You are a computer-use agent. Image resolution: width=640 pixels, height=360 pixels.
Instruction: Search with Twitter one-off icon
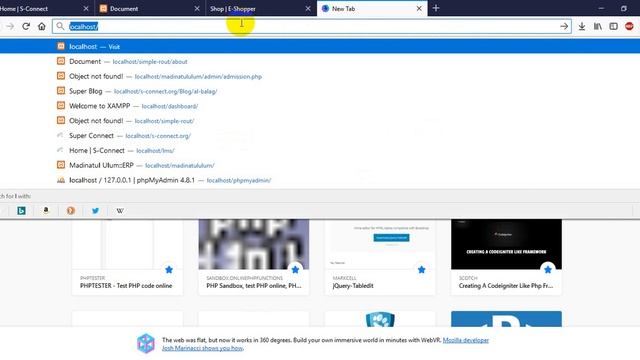pyautogui.click(x=95, y=211)
